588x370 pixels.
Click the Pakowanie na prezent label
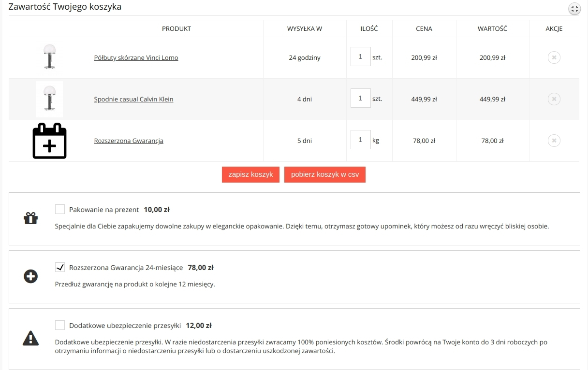point(104,210)
